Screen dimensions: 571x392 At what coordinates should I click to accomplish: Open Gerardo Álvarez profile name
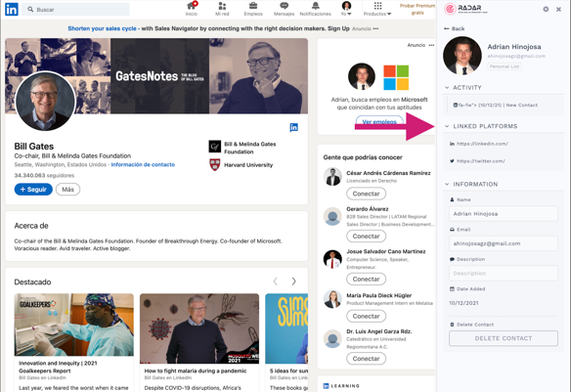coord(368,209)
